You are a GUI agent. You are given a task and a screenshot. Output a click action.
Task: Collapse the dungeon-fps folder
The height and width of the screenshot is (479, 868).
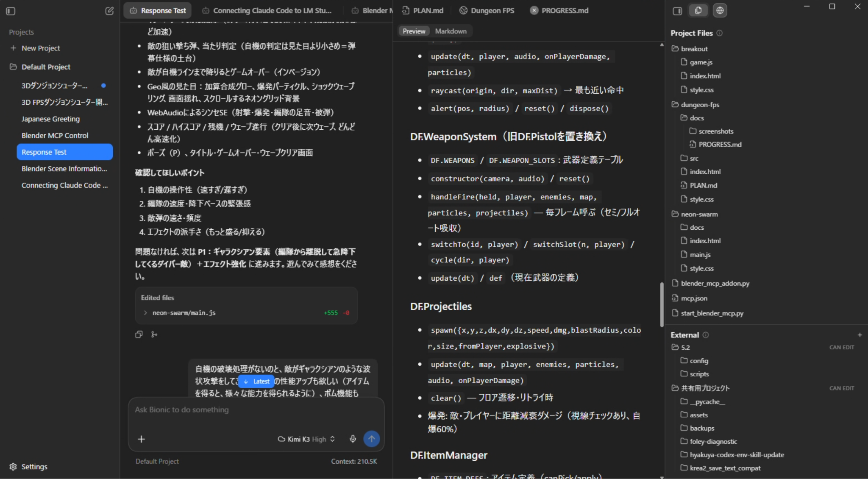click(x=696, y=105)
